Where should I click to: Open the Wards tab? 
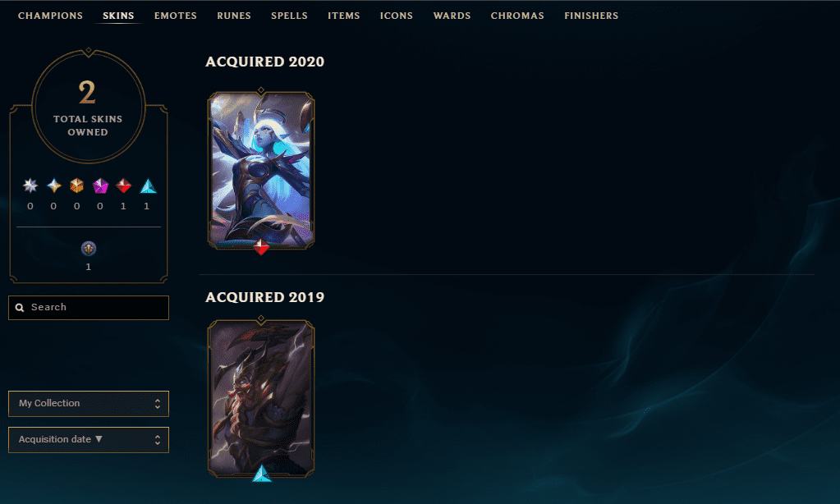[452, 16]
